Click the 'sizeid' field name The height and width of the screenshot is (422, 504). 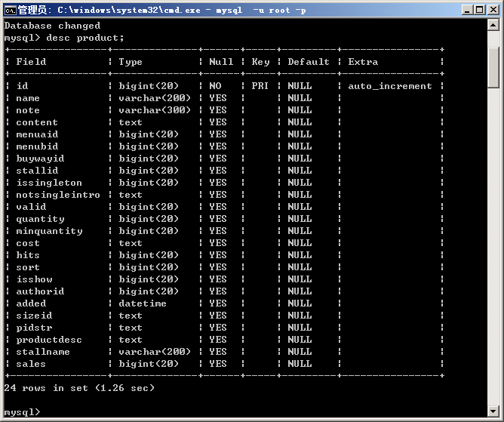[34, 316]
